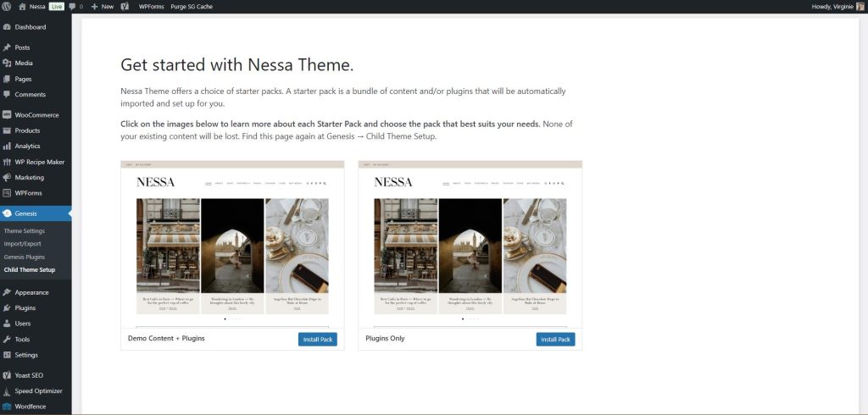
Task: Click the Get started with Nessa Theme heading
Action: pos(237,64)
